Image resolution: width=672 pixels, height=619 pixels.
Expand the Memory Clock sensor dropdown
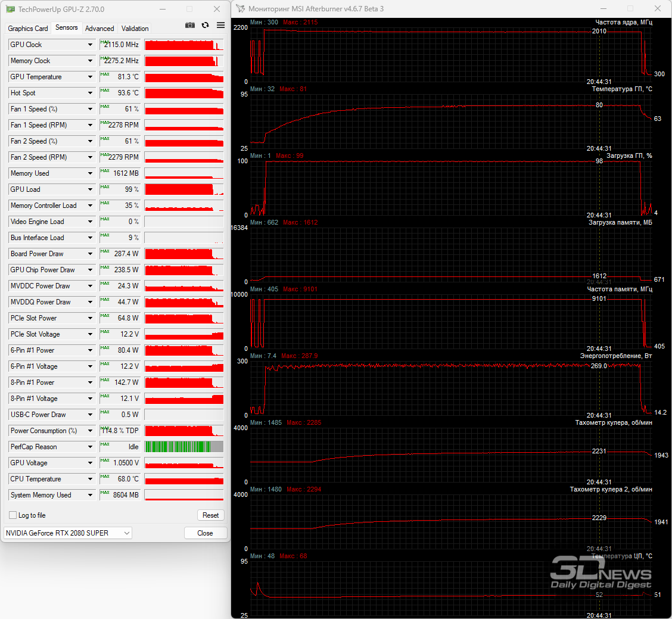tap(90, 61)
